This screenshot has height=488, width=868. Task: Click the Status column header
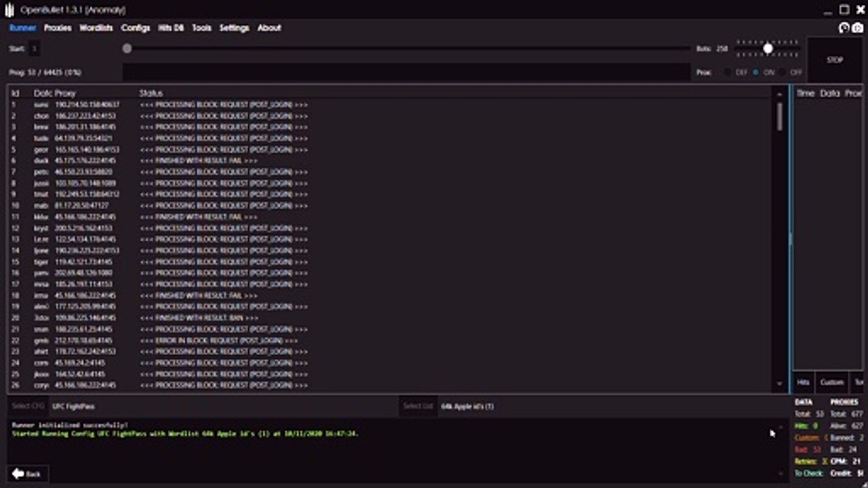151,93
